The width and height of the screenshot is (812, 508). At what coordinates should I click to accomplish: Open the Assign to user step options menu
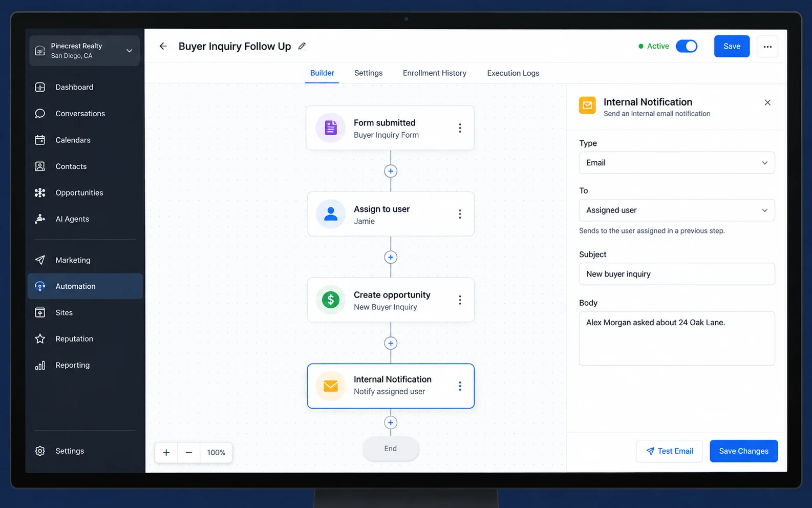tap(460, 214)
